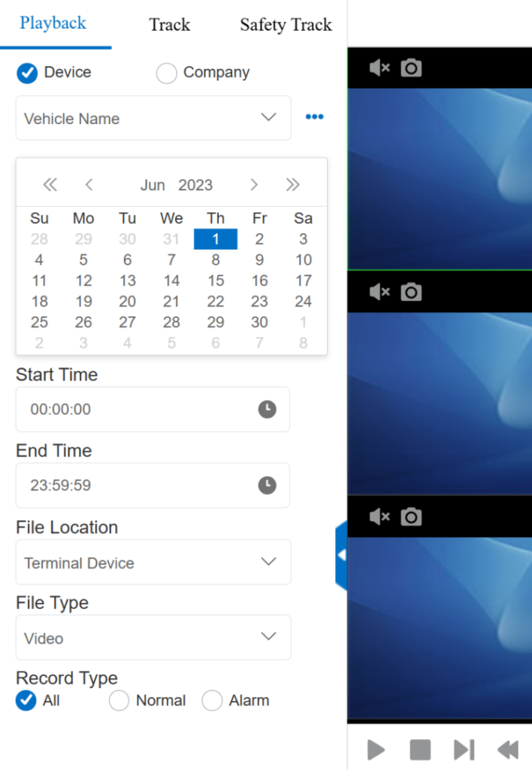
Task: Select the Alarm record type
Action: 212,701
